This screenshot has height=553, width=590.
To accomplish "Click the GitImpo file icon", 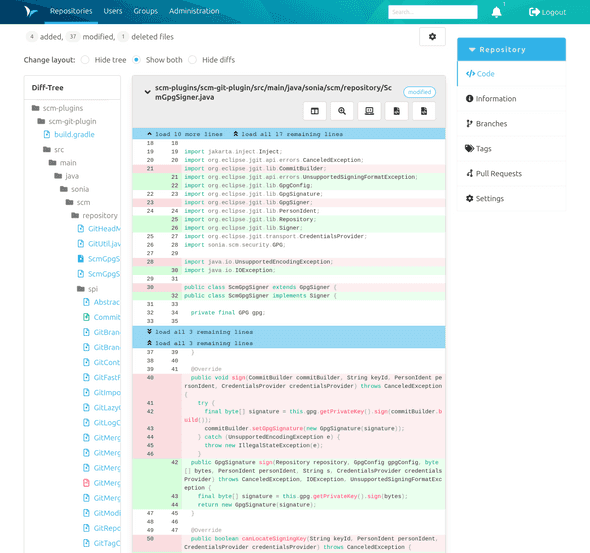I will coord(86,392).
